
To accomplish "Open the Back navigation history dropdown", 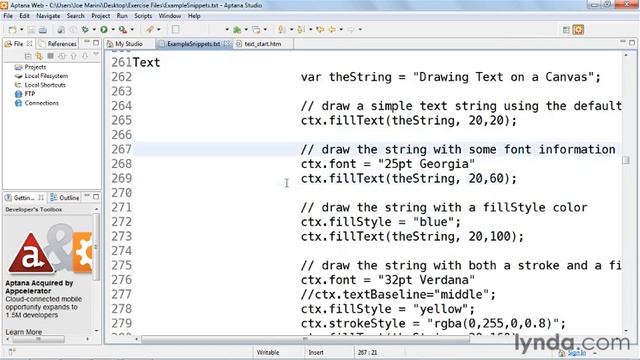I will pos(341,29).
